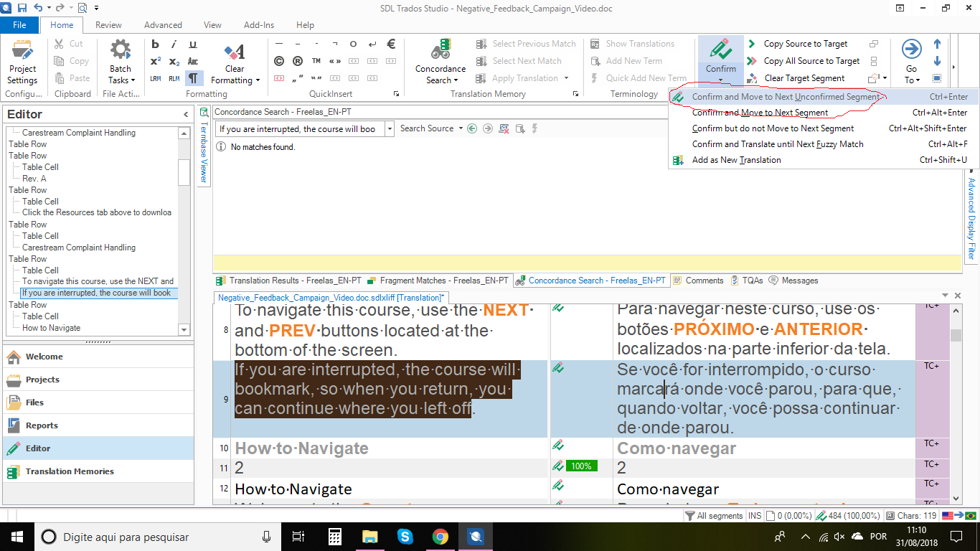Viewport: 980px width, 551px height.
Task: Expand Translation Memory group dialog launcher
Action: coord(575,94)
